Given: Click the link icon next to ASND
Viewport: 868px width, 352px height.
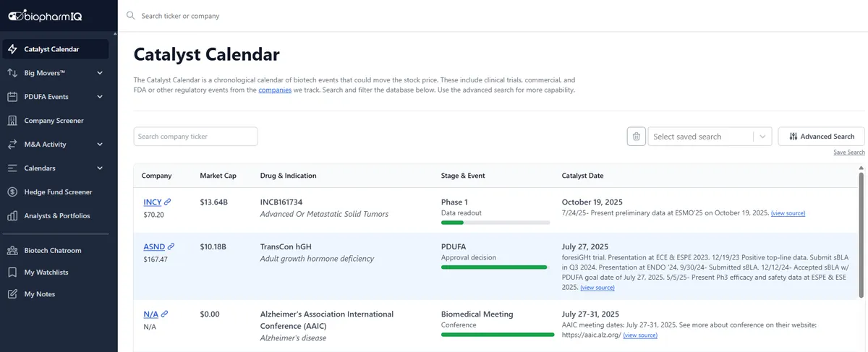Looking at the screenshot, I should pos(171,247).
